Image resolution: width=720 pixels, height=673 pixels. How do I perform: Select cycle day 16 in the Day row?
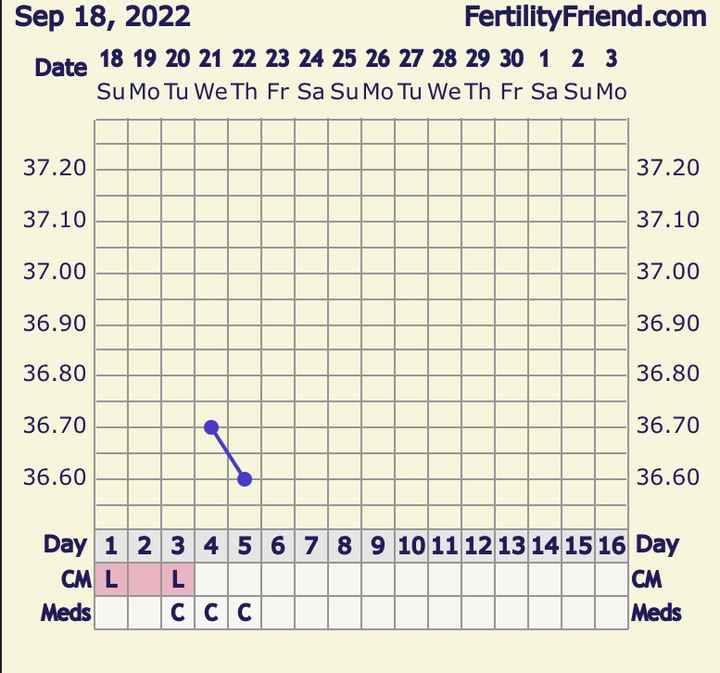pyautogui.click(x=611, y=546)
